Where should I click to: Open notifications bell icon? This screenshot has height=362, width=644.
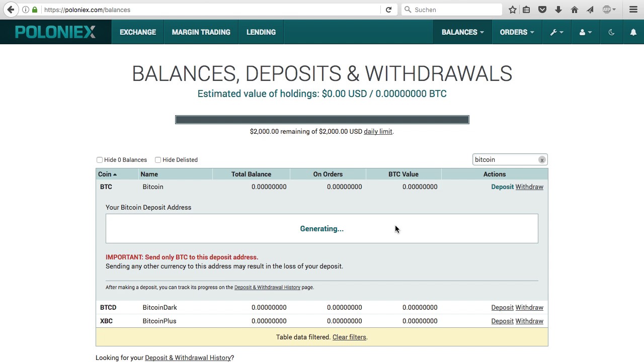pyautogui.click(x=633, y=32)
